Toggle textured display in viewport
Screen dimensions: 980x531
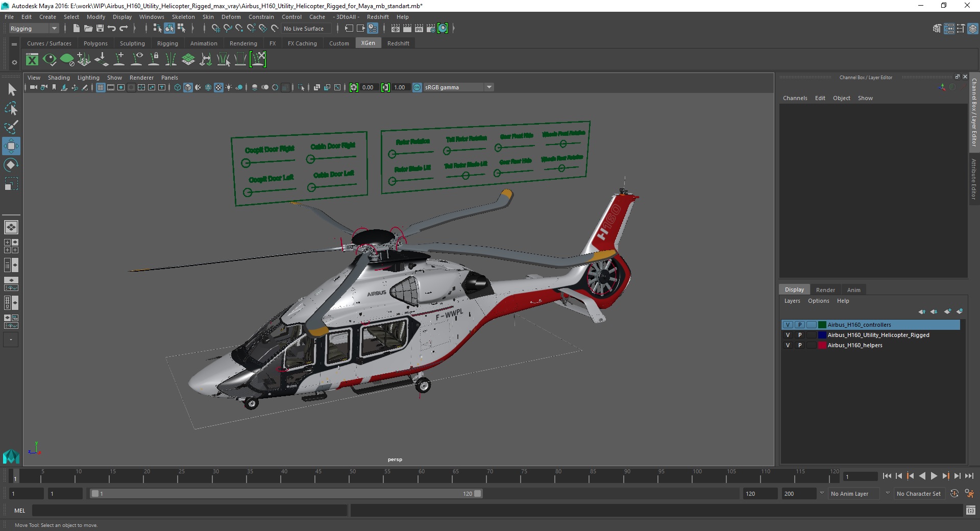click(218, 87)
